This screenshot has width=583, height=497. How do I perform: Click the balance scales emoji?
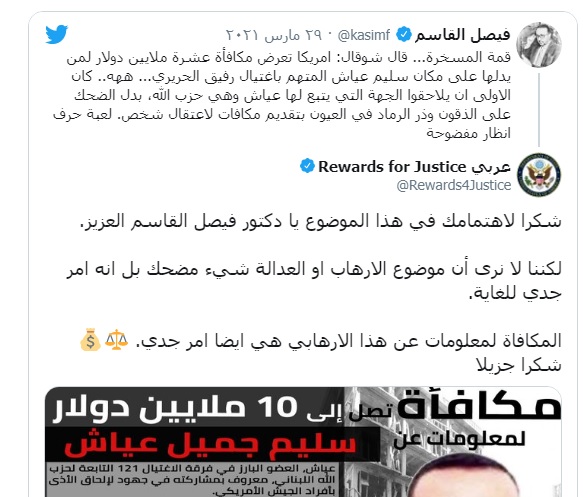(x=116, y=340)
